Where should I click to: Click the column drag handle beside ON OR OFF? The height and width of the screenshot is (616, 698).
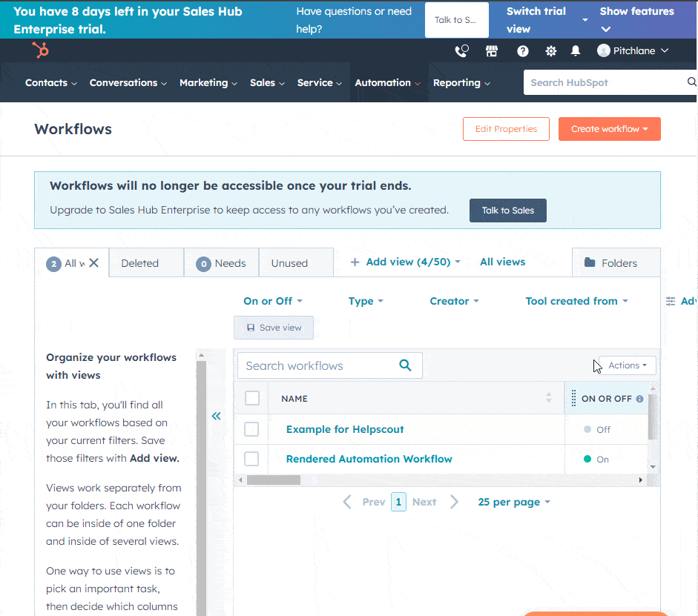[x=573, y=399]
